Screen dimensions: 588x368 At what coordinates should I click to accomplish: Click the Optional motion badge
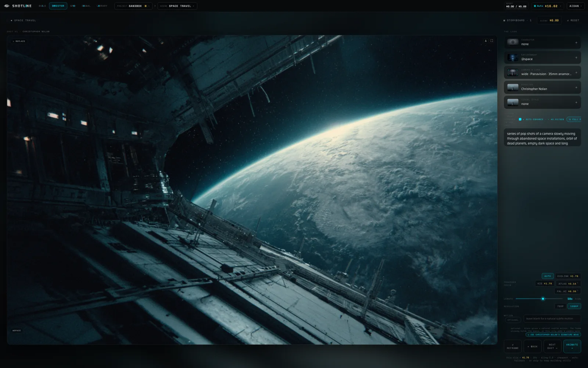click(513, 320)
